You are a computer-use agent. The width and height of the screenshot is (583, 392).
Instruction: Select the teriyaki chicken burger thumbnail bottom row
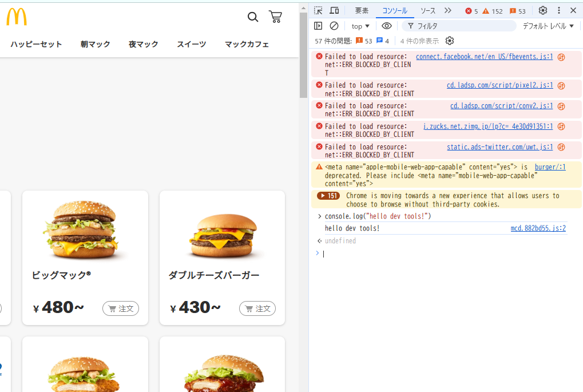[224, 373]
